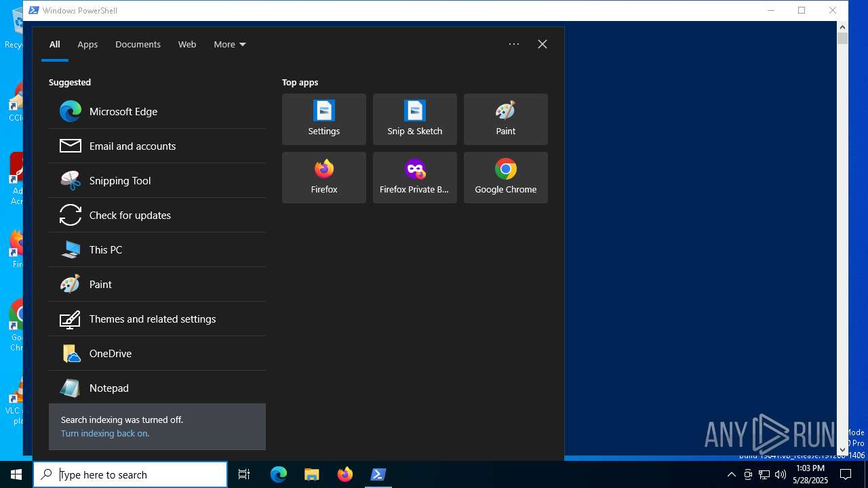Launch Firefox Private Browsing tile
Image resolution: width=868 pixels, height=488 pixels.
415,178
